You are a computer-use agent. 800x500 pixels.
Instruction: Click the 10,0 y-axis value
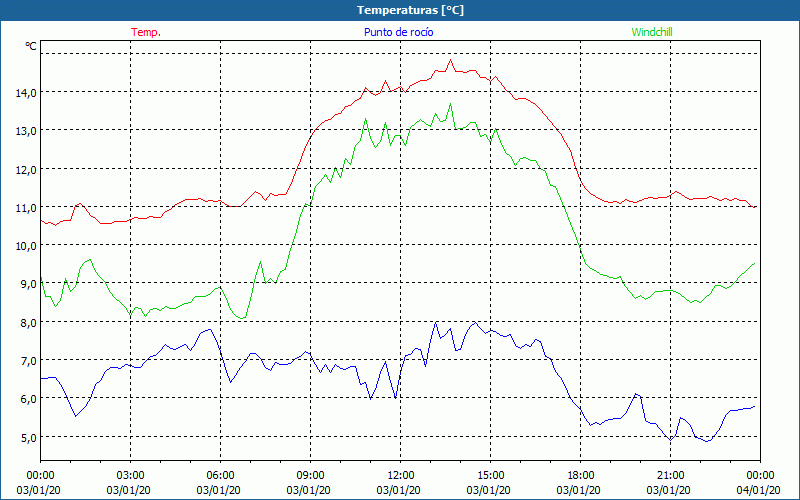(x=26, y=245)
